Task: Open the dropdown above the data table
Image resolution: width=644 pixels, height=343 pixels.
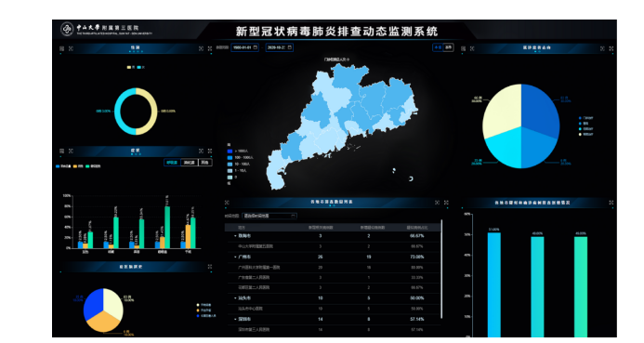Action: tap(269, 216)
